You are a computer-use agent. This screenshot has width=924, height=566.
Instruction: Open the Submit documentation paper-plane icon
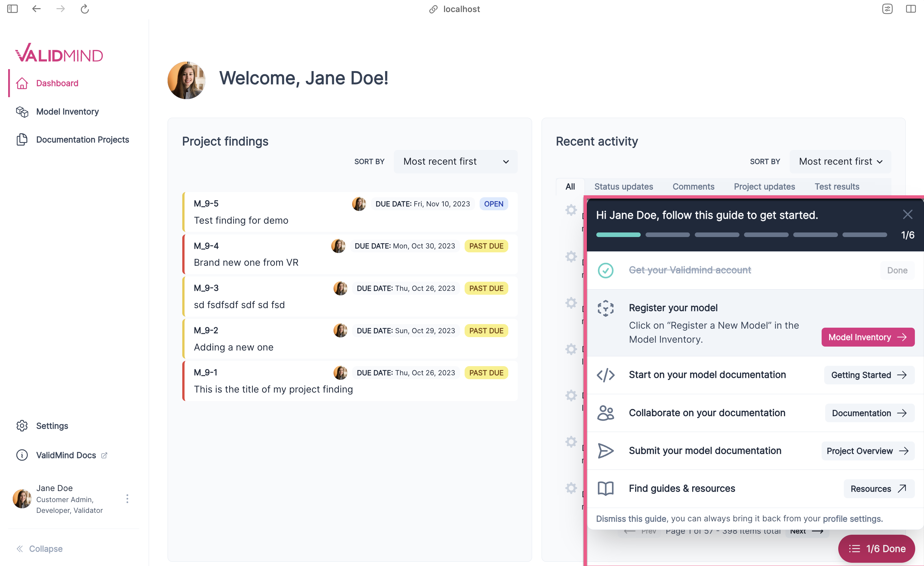coord(606,451)
